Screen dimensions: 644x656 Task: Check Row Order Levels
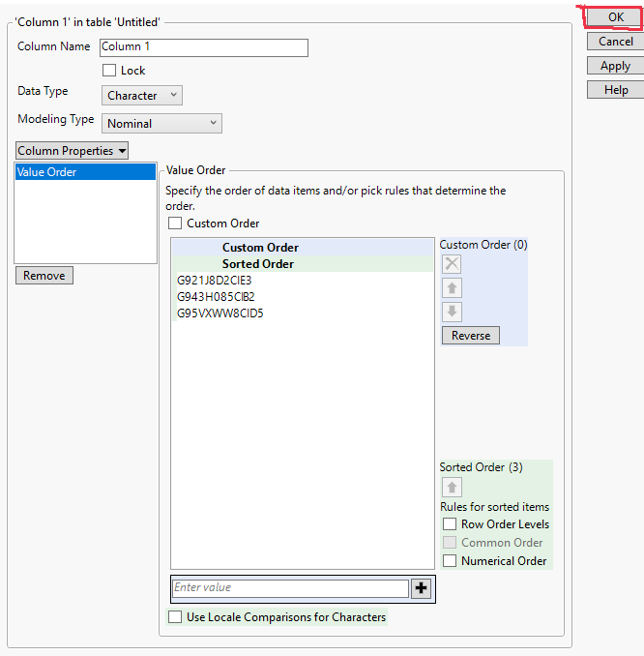point(450,523)
